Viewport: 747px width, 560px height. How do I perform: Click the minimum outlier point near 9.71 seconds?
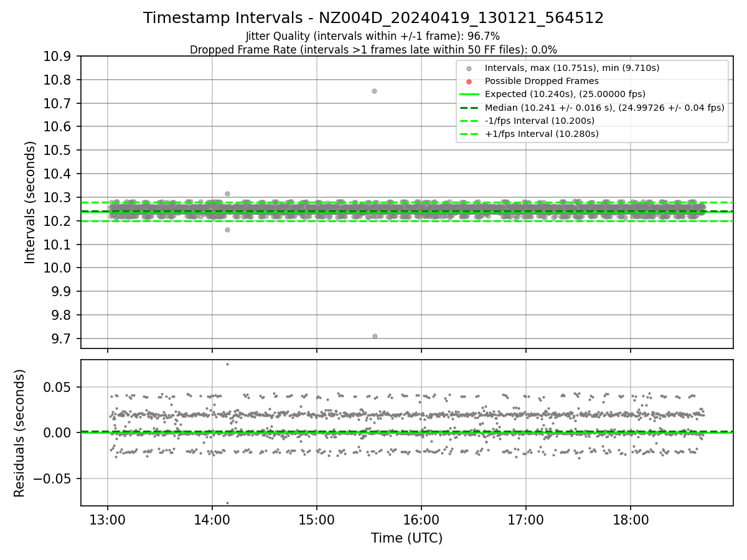(375, 336)
